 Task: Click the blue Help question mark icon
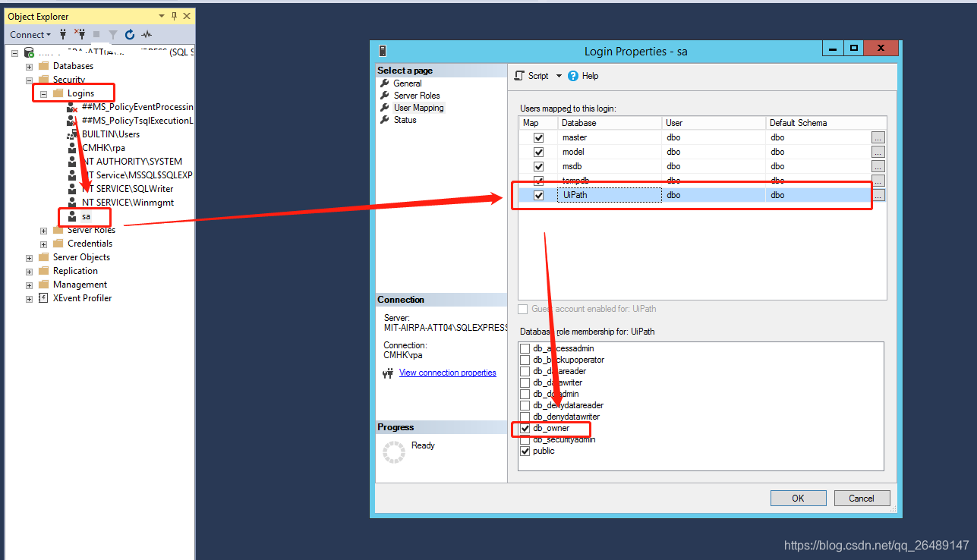coord(573,76)
